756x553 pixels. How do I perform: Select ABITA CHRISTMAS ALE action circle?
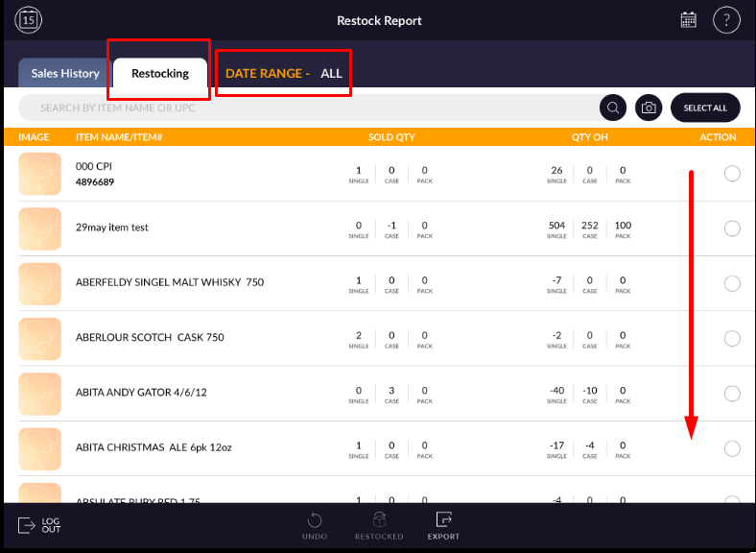[x=732, y=448]
